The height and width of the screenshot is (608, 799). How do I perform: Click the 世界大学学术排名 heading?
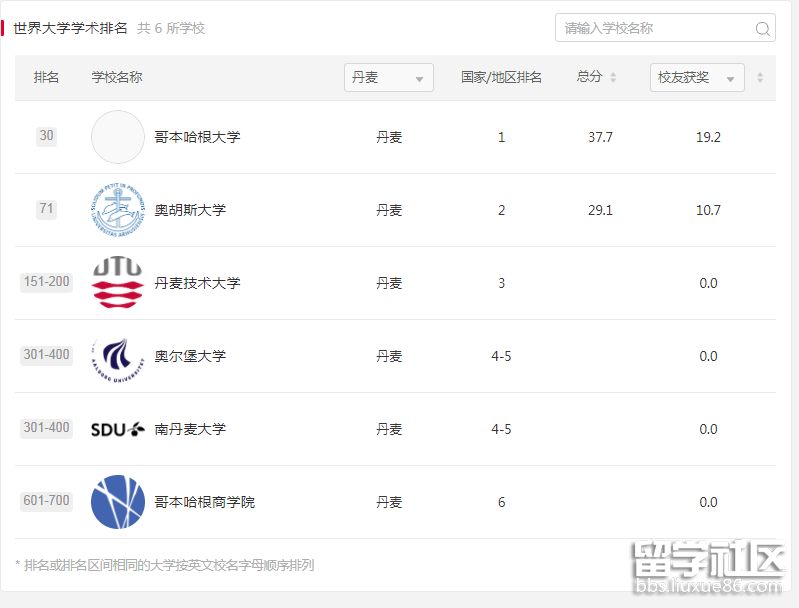click(70, 28)
